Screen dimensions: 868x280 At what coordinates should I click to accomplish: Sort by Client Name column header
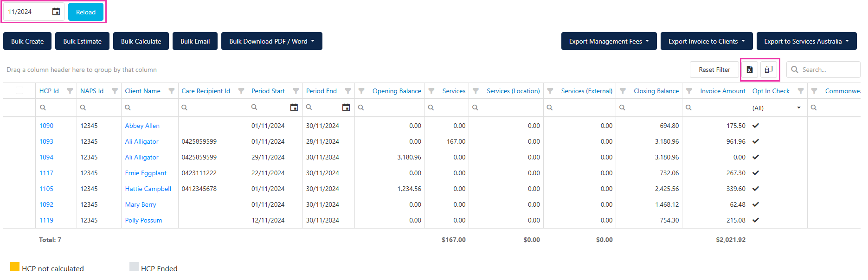click(x=142, y=91)
